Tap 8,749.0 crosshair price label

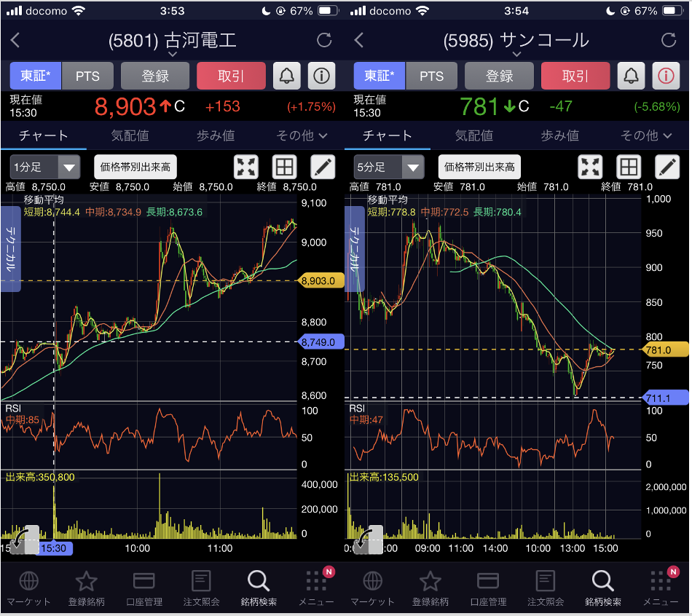[x=321, y=342]
